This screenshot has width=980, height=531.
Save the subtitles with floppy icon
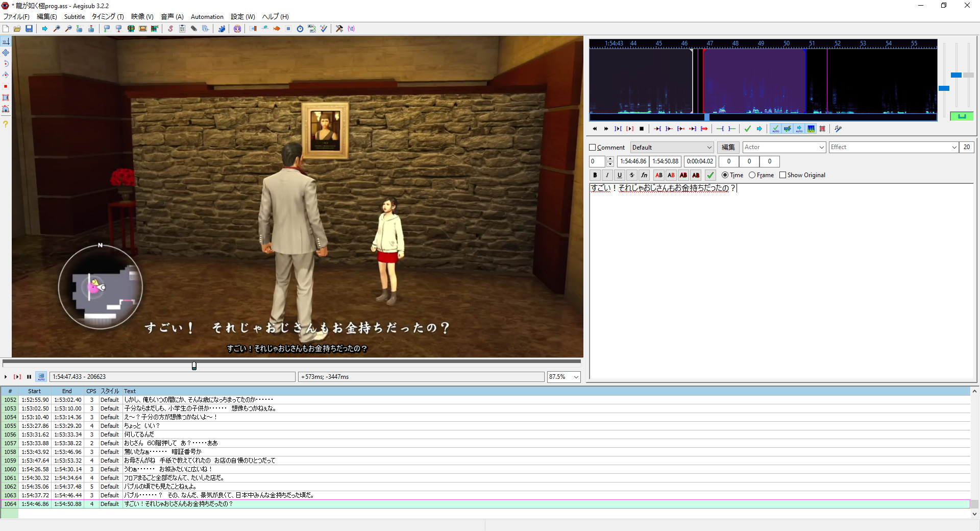[x=29, y=29]
